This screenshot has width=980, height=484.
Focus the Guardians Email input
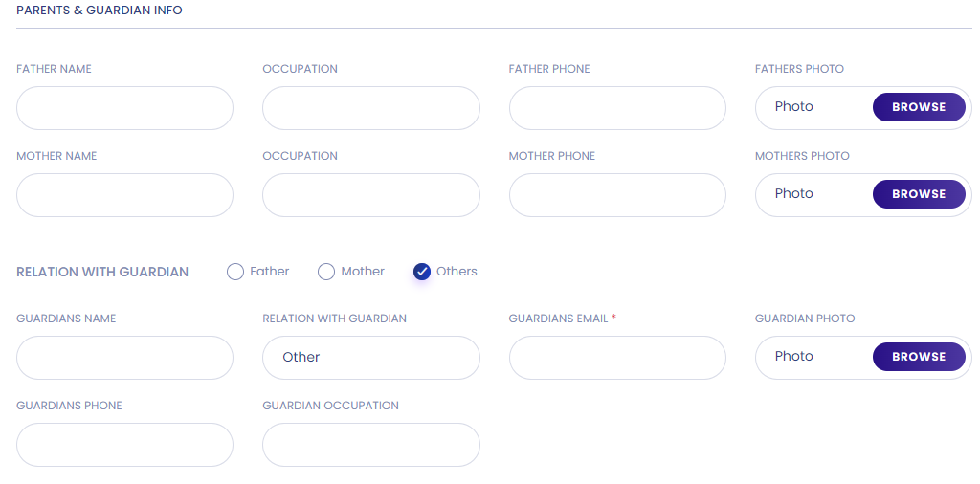(x=617, y=358)
